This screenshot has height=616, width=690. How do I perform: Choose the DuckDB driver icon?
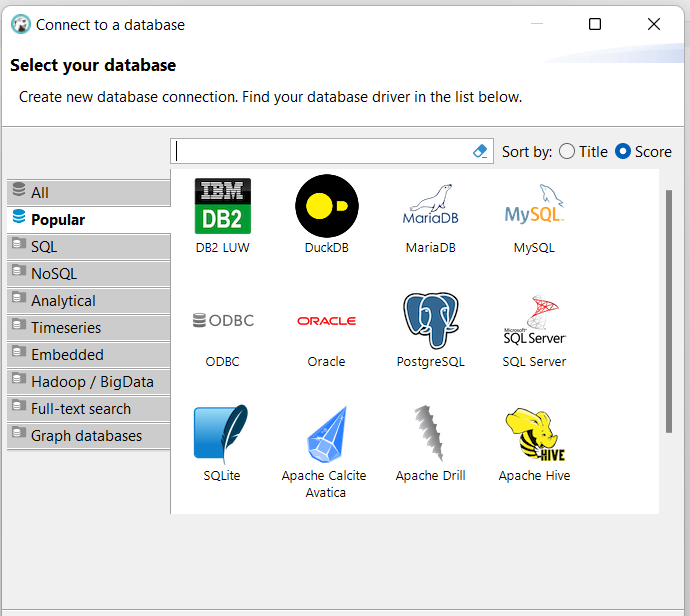coord(326,207)
